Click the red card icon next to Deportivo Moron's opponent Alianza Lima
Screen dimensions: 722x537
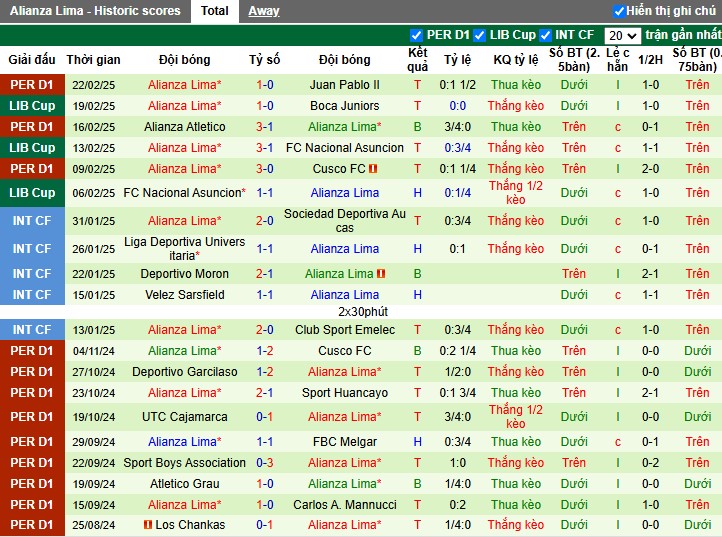click(x=381, y=274)
